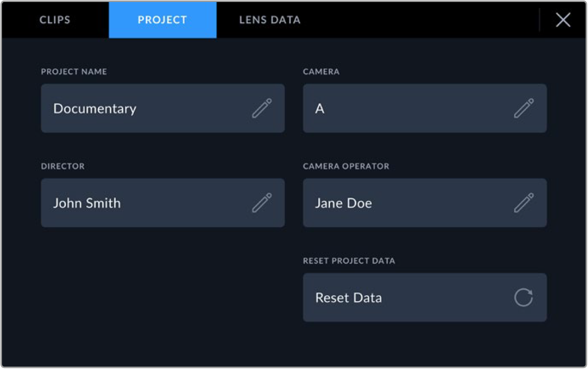
Task: Close the slate metadata panel
Action: 563,20
